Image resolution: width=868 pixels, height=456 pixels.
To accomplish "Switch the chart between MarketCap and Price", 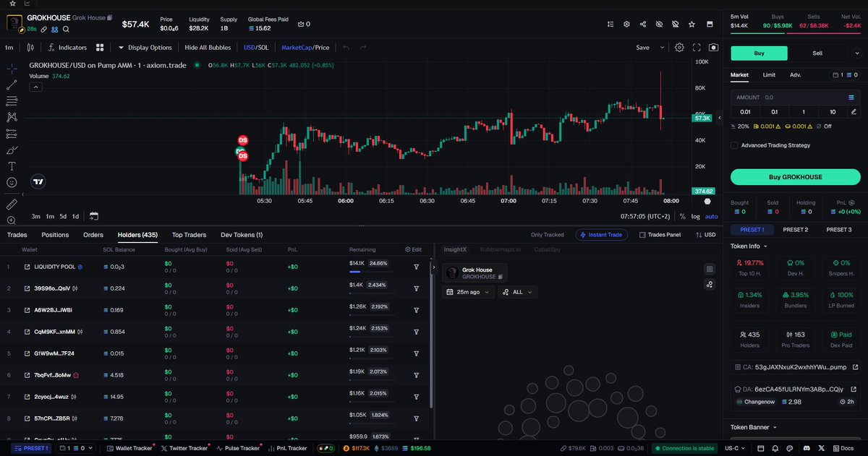I will (x=305, y=48).
